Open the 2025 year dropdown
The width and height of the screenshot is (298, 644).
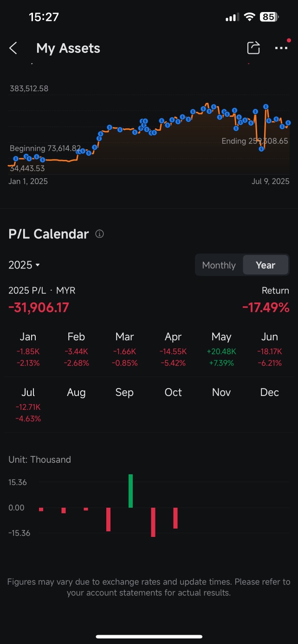click(24, 265)
